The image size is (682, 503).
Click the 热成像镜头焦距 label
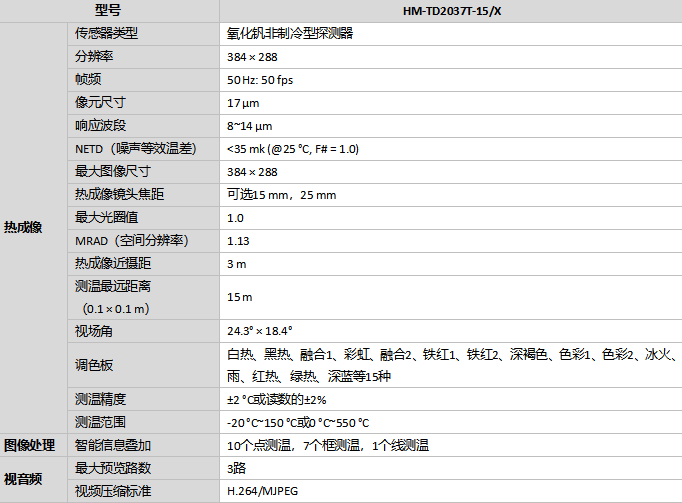coord(119,194)
